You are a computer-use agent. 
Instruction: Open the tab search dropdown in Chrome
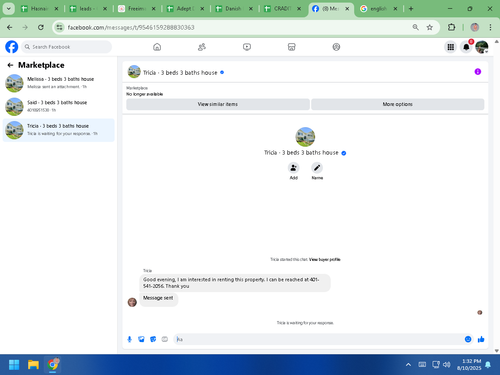[9, 9]
